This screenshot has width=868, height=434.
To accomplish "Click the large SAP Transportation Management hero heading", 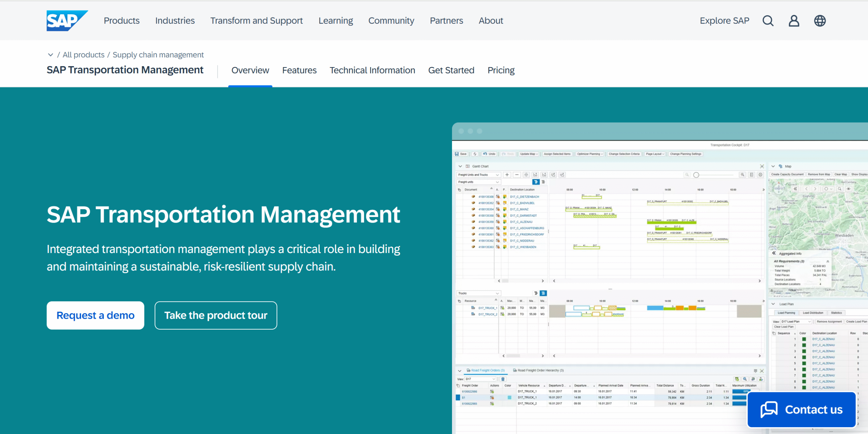I will [x=223, y=215].
